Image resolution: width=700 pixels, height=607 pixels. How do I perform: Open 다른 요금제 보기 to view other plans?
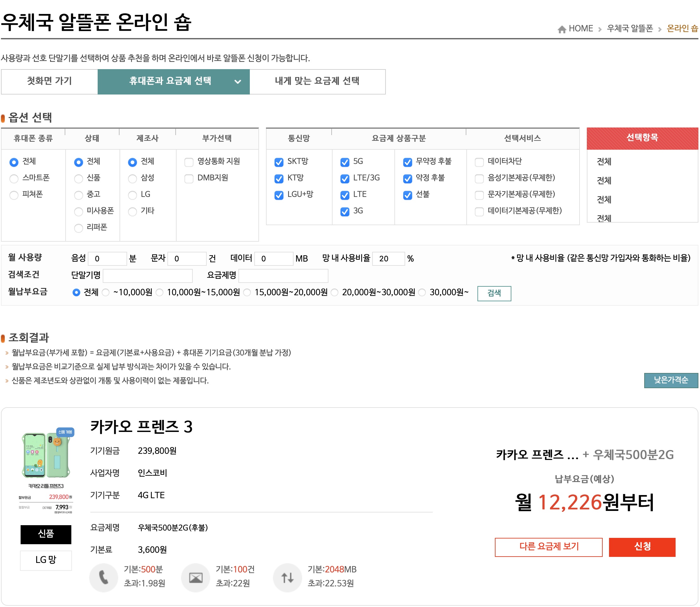point(549,547)
